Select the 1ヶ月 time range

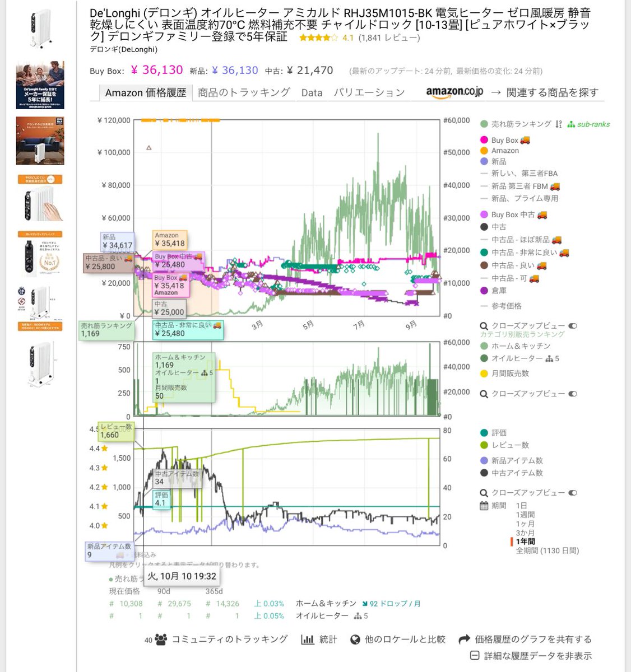point(525,524)
